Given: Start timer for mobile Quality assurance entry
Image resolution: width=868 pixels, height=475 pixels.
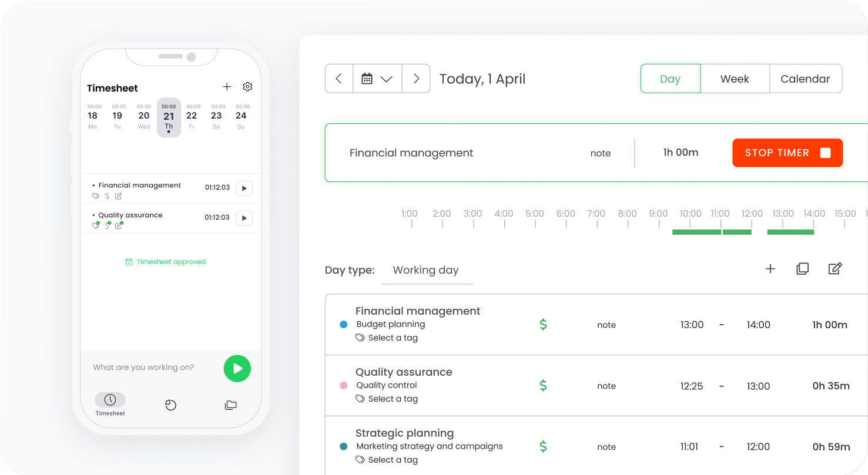Looking at the screenshot, I should (x=244, y=218).
